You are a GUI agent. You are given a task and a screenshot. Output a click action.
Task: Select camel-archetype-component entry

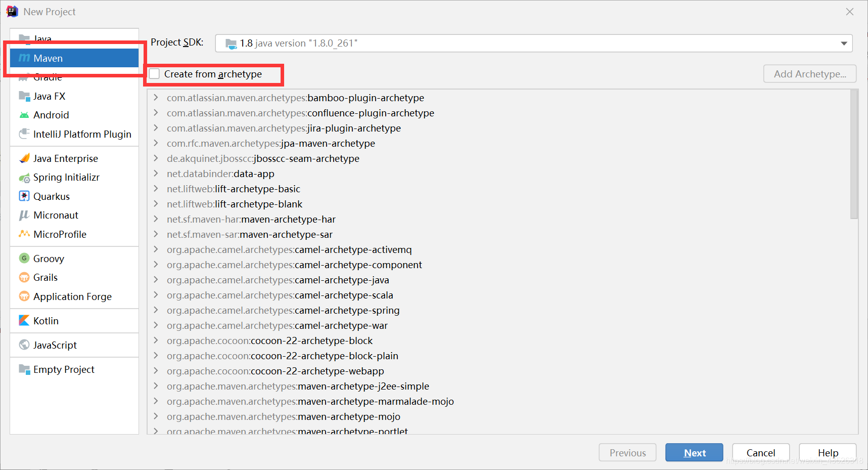pos(294,265)
